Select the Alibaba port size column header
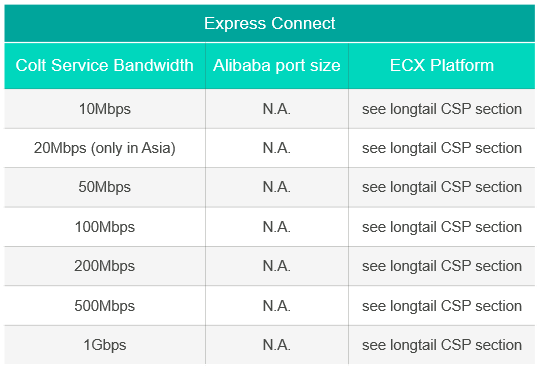 tap(277, 65)
